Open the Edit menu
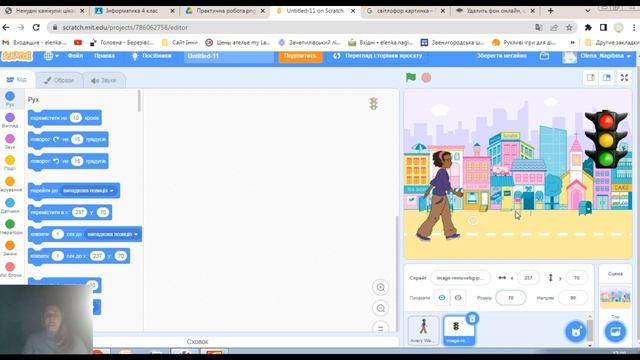The width and height of the screenshot is (640, 360). click(104, 56)
